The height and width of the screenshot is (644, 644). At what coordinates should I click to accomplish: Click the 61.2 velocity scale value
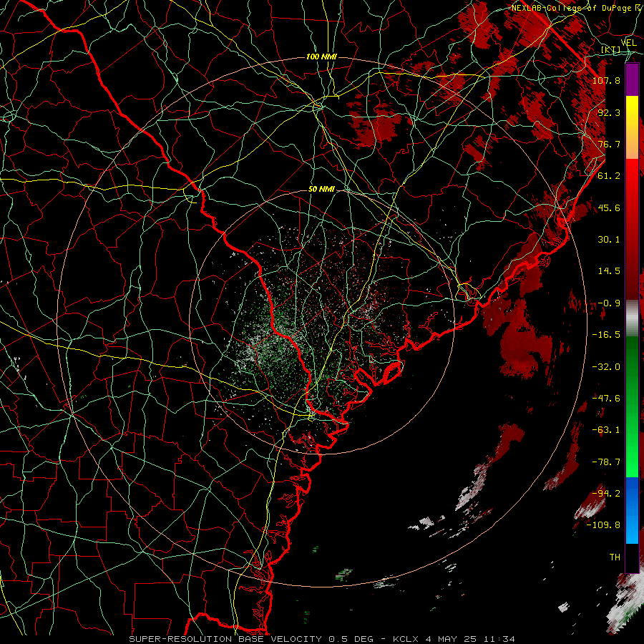tap(609, 176)
